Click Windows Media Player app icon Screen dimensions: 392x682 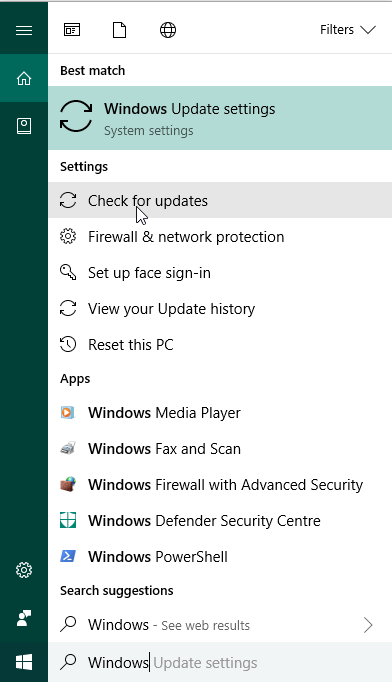[x=67, y=412]
